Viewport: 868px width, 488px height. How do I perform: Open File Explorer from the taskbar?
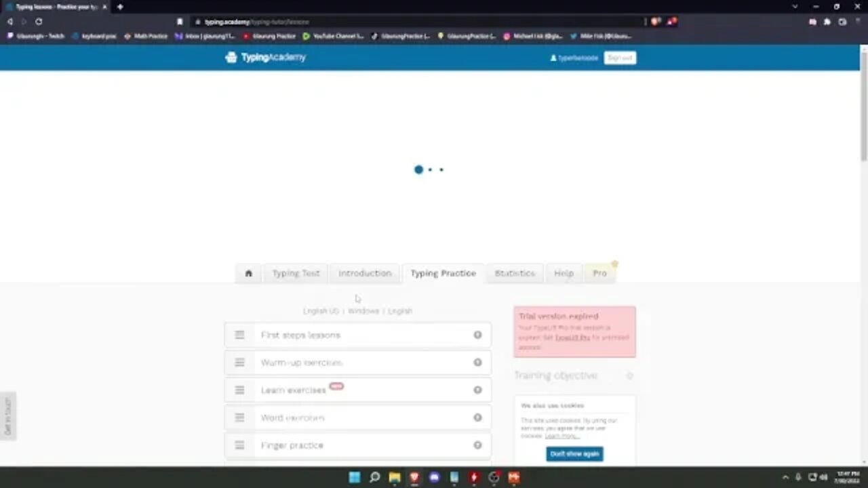(x=394, y=477)
